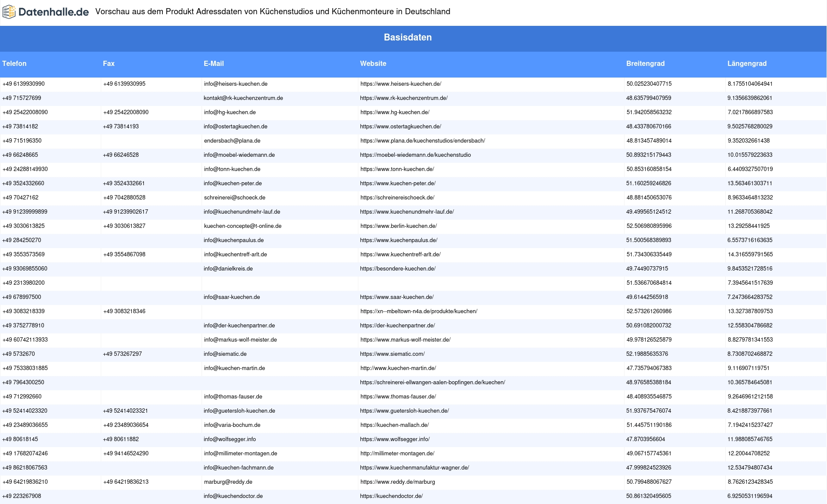827x504 pixels.
Task: Select email info@markus-wolf-meister.de
Action: pyautogui.click(x=240, y=340)
